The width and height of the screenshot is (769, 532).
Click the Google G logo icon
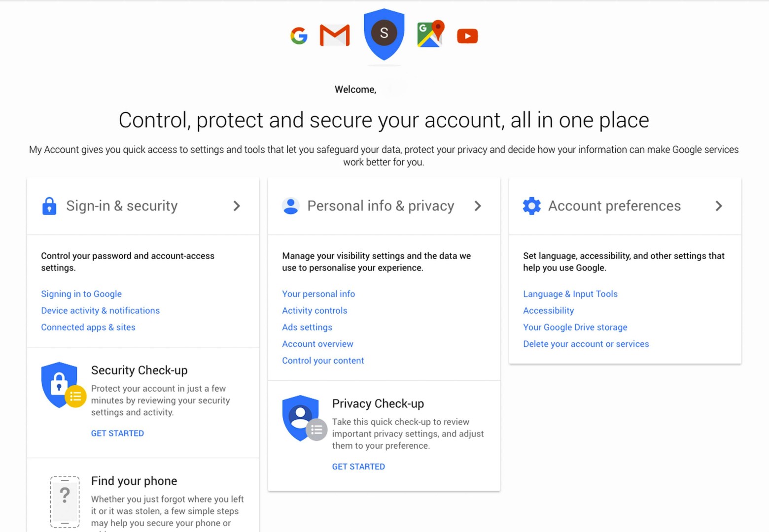click(x=299, y=36)
